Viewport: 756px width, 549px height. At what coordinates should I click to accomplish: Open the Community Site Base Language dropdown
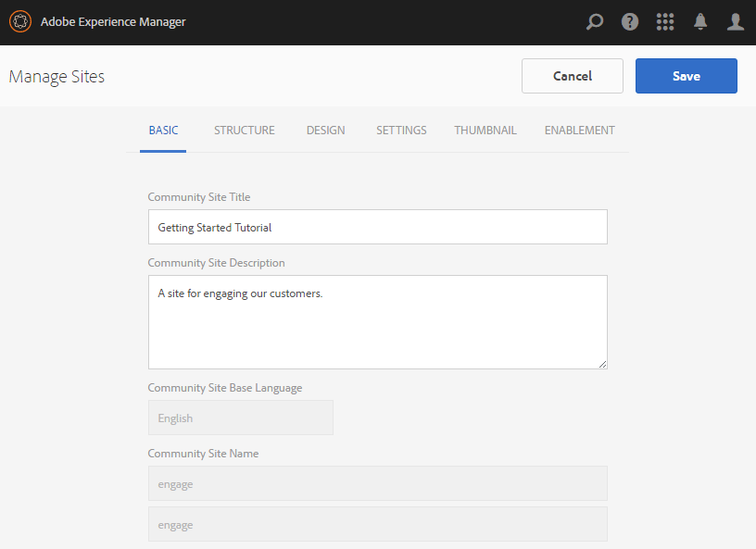[x=240, y=418]
